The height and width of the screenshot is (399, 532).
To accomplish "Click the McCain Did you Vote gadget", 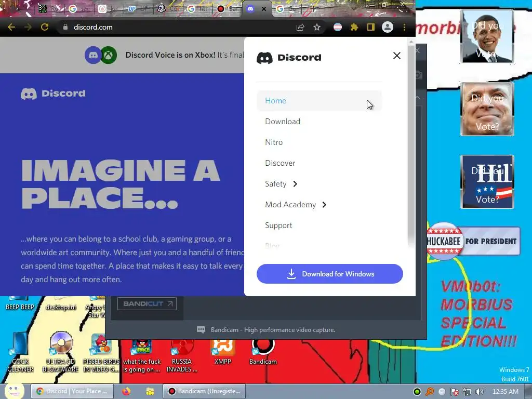I will [487, 109].
